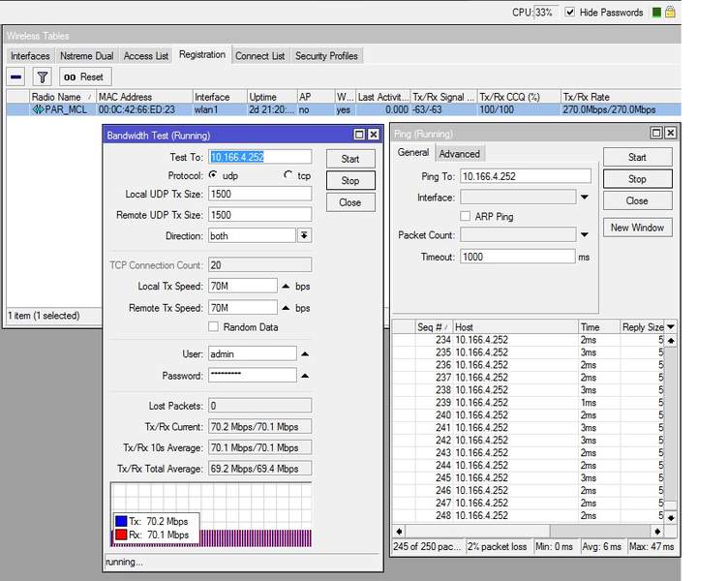Click the red Rx legend color swatch
Viewport: 728px width, 581px height.
120,535
